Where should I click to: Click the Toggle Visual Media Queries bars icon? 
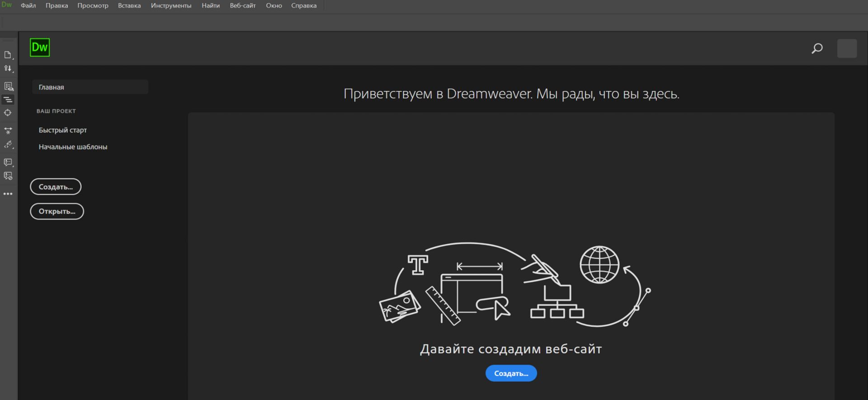coord(8,99)
